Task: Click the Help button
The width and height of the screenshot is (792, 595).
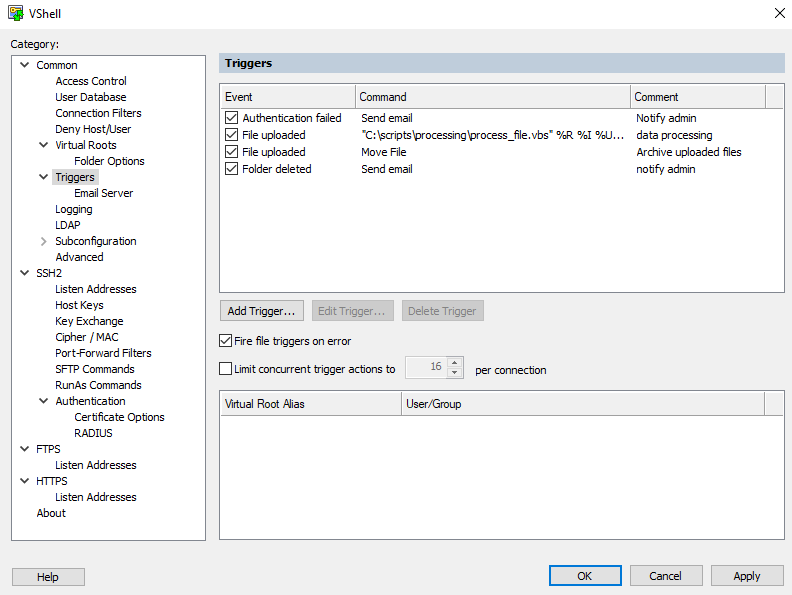Action: click(x=48, y=577)
